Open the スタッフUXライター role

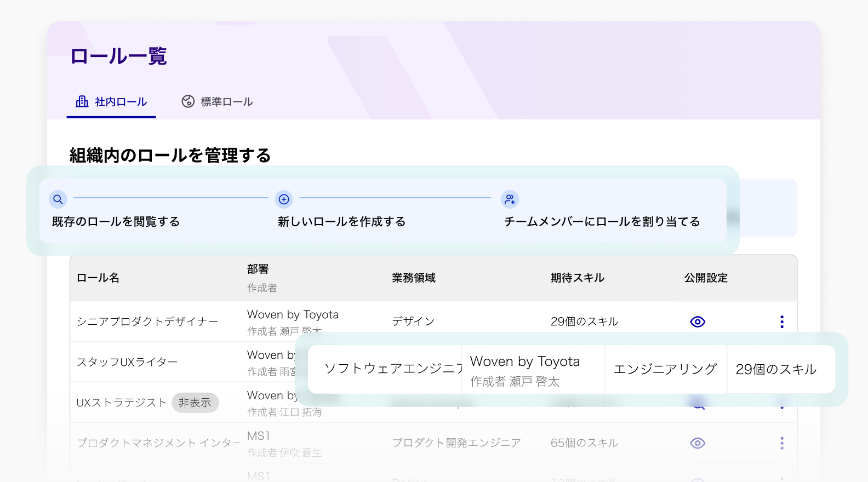click(x=127, y=362)
